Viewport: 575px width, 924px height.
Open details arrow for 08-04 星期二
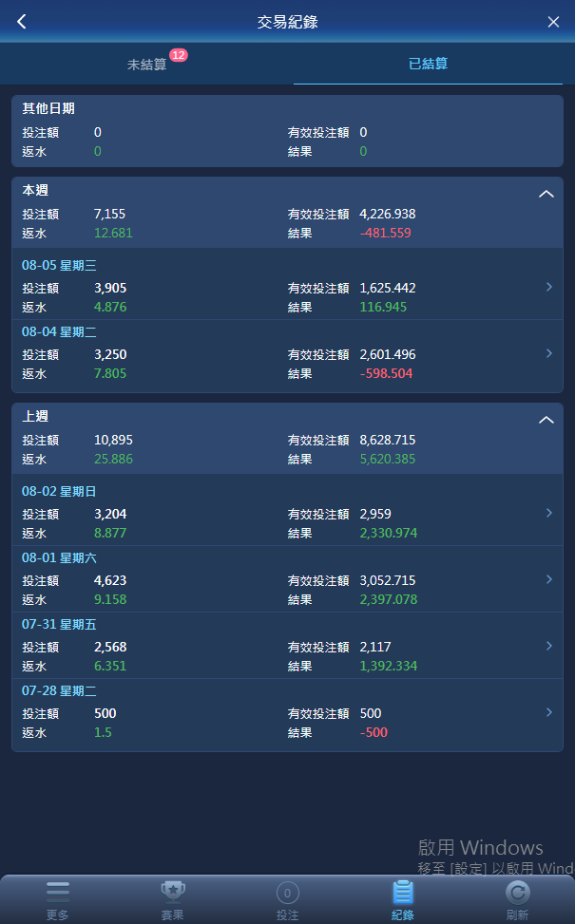pyautogui.click(x=549, y=353)
